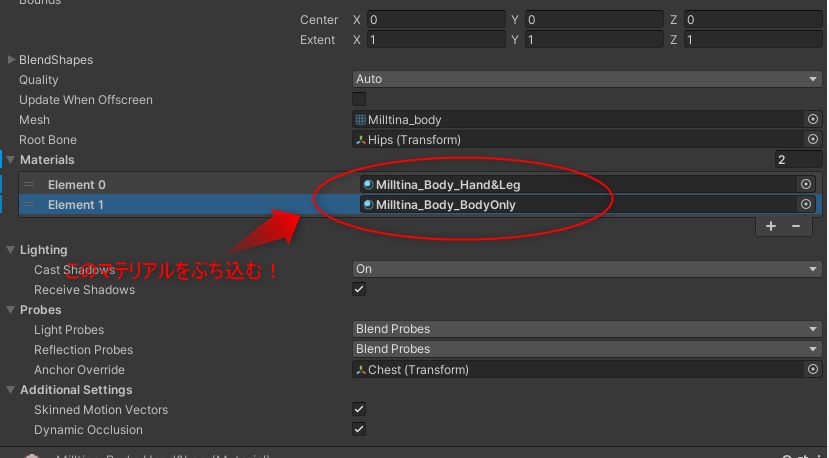Toggle Receive Shadows checkbox
The image size is (829, 458).
pos(359,289)
